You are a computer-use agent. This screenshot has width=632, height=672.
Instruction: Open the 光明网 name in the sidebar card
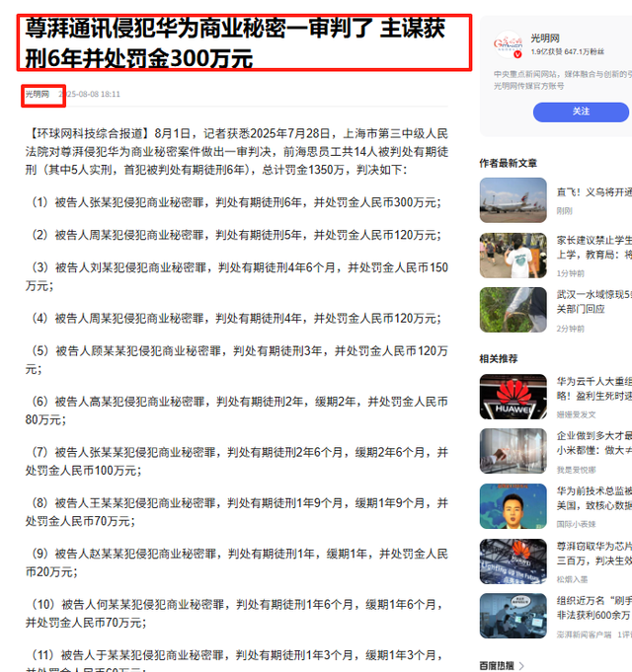545,38
